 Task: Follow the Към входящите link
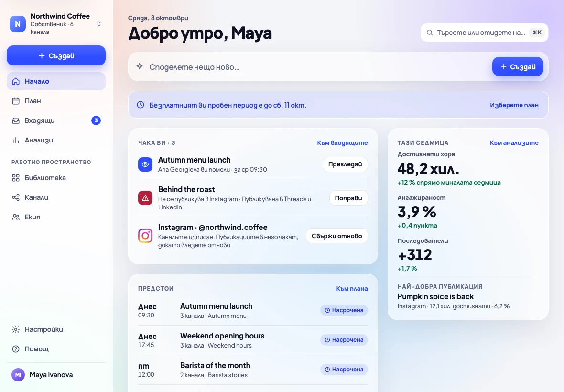tap(342, 143)
